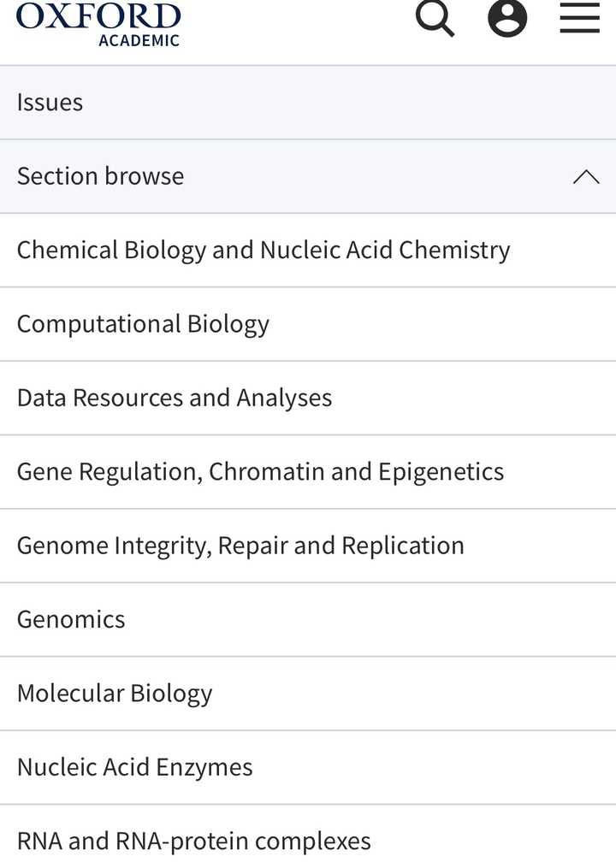Browse Data Resources and Analyses
The width and height of the screenshot is (616, 868).
click(x=174, y=397)
